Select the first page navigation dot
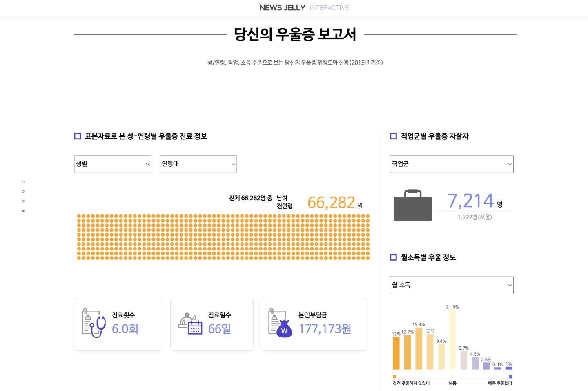 (x=23, y=182)
